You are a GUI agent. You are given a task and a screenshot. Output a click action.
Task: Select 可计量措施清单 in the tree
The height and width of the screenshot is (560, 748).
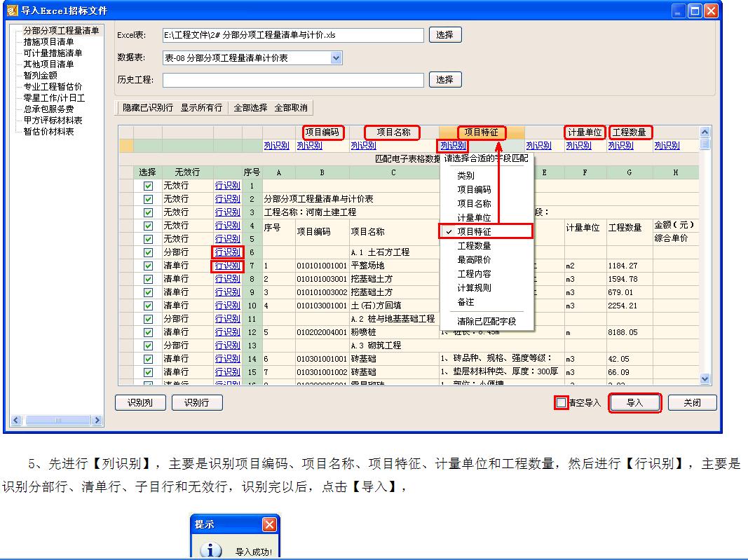pos(53,53)
